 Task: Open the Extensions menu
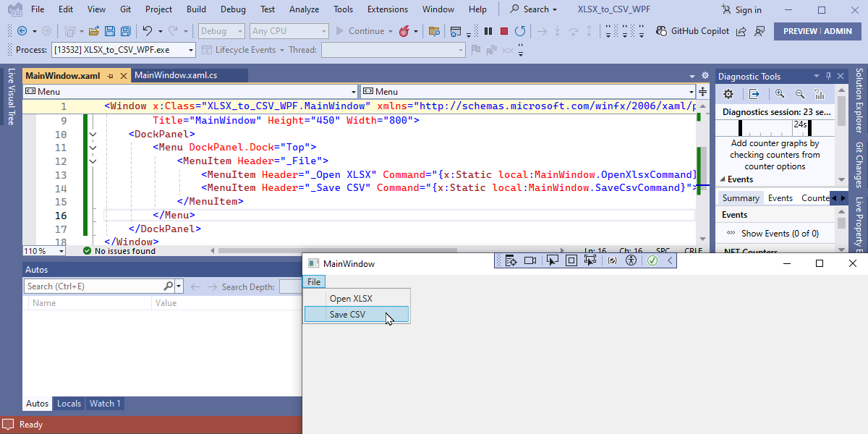[x=387, y=9]
